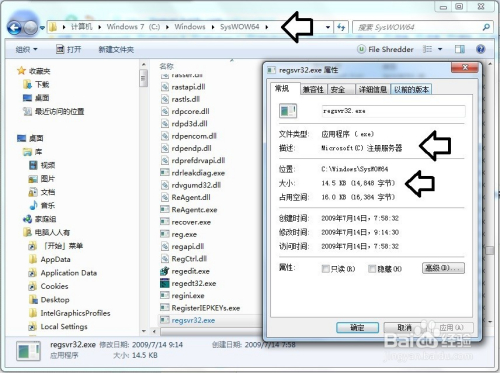Confirm with 确定 button

coord(357,327)
